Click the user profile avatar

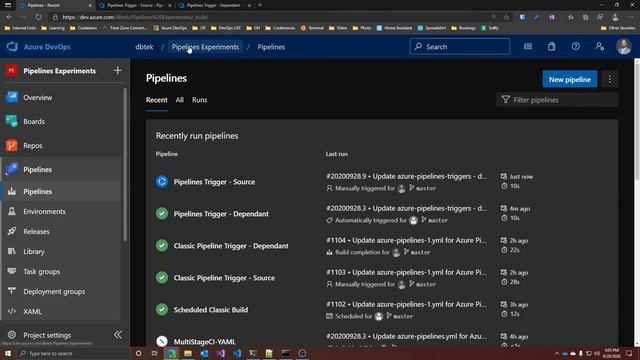[624, 47]
